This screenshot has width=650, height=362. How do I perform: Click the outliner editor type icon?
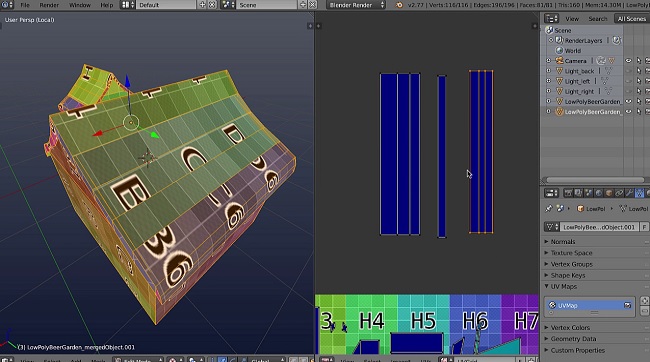coord(551,18)
